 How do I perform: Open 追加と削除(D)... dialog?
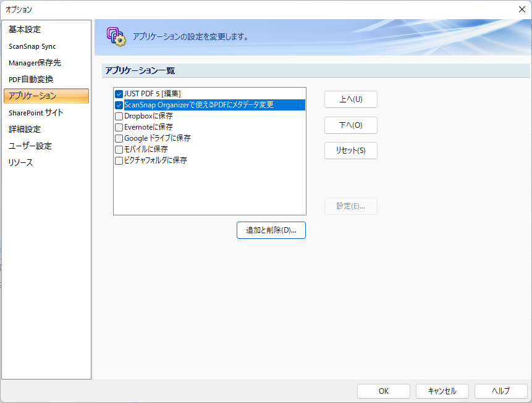click(x=271, y=230)
